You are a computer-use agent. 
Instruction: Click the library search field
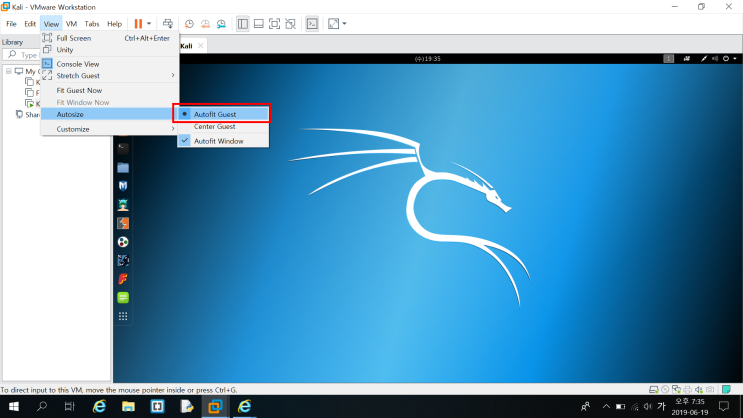pos(23,55)
